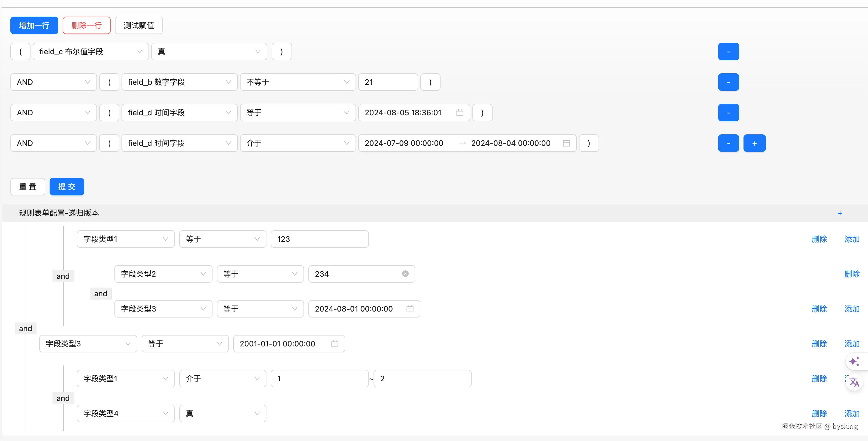This screenshot has width=868, height=441.
Task: Submit the form via 提交 button
Action: (x=66, y=186)
